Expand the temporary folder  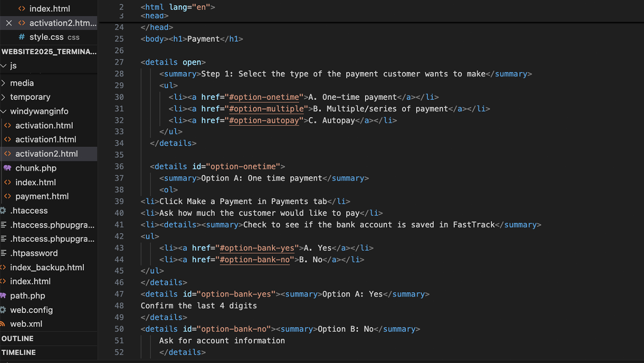(4, 97)
